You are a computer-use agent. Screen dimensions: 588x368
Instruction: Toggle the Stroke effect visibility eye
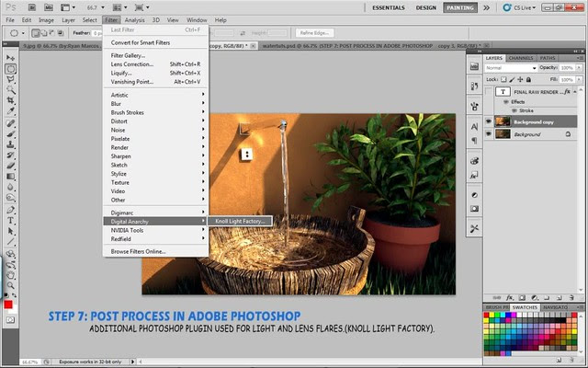coord(514,110)
